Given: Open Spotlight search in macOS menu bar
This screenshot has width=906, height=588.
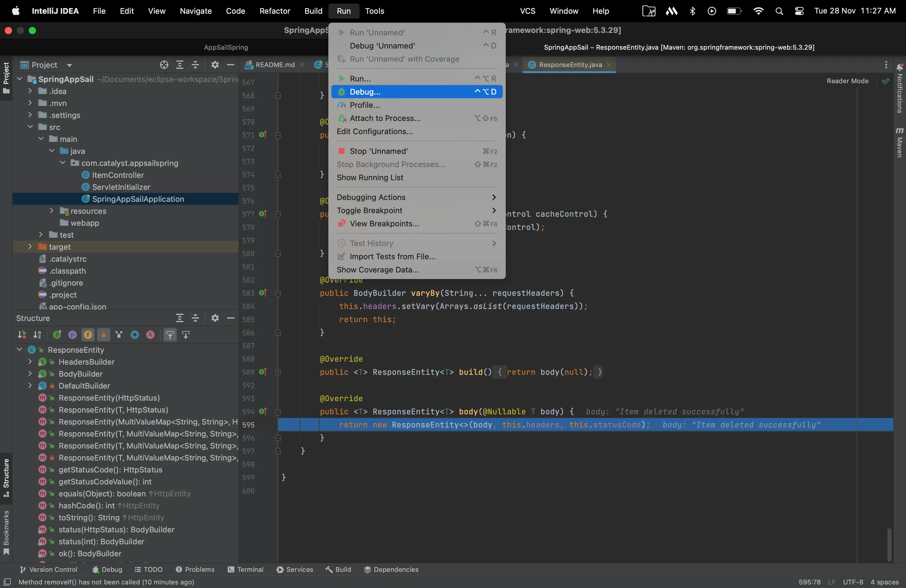Looking at the screenshot, I should coord(779,11).
